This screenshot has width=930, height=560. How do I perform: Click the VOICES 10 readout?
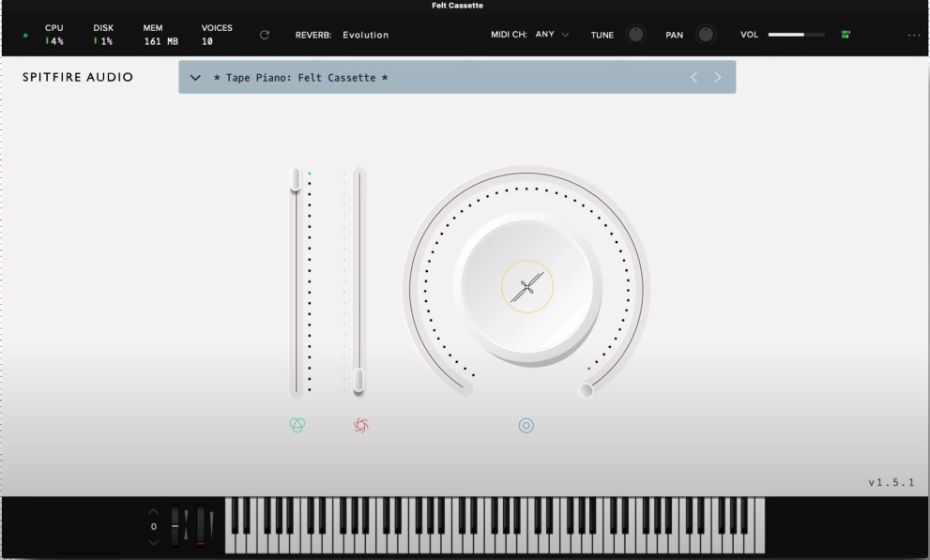[217, 35]
